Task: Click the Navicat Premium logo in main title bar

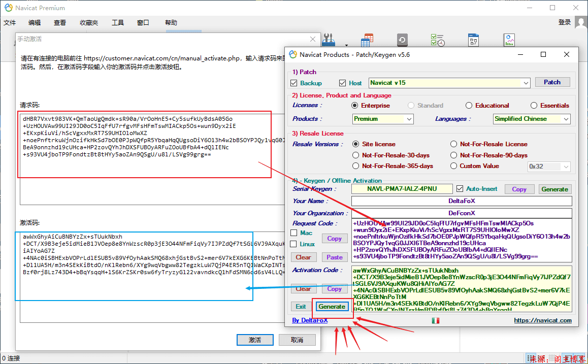Action: pyautogui.click(x=8, y=8)
